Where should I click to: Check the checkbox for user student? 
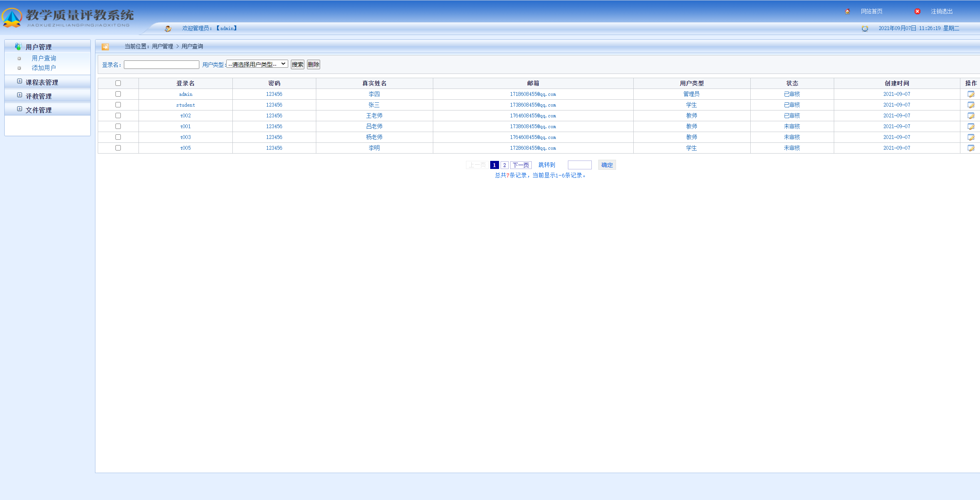click(x=118, y=105)
